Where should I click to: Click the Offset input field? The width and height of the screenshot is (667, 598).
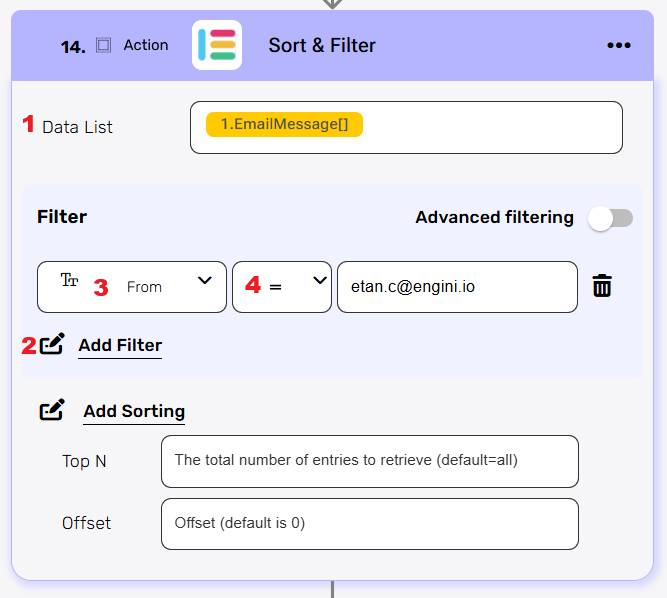pyautogui.click(x=369, y=523)
